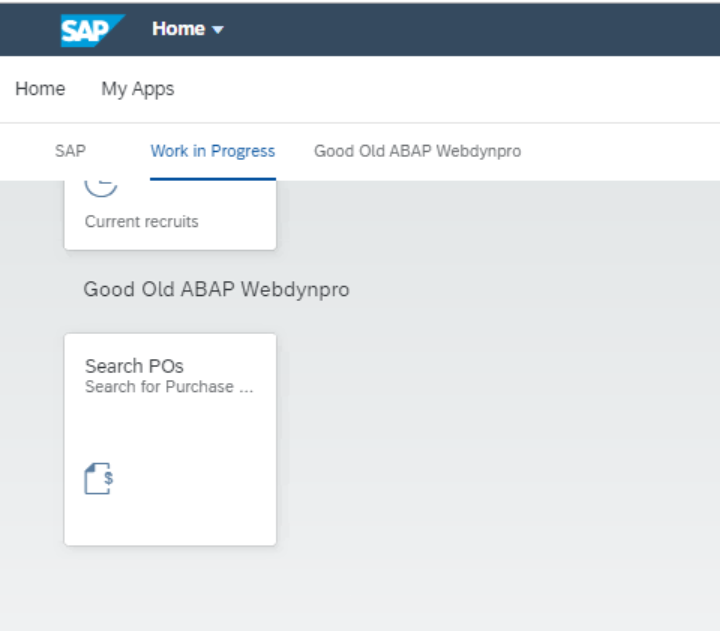Click the Good Old ABAP Webdynpro group heading

tap(216, 290)
